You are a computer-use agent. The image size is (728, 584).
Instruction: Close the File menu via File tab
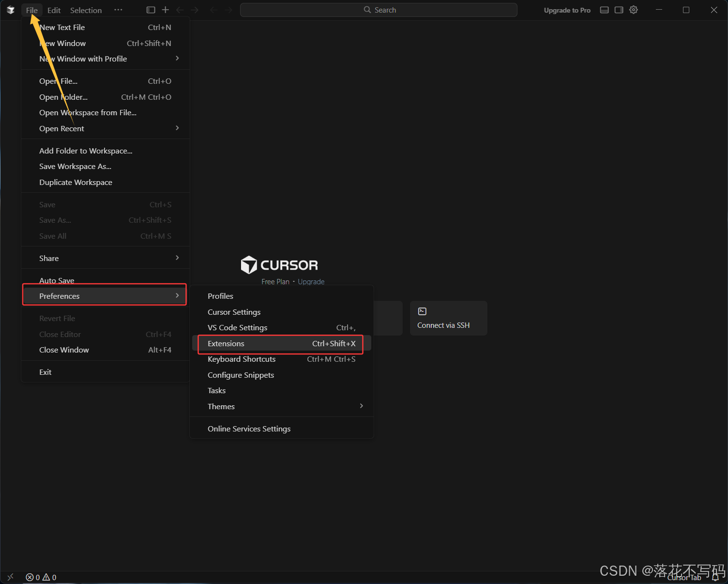tap(32, 10)
